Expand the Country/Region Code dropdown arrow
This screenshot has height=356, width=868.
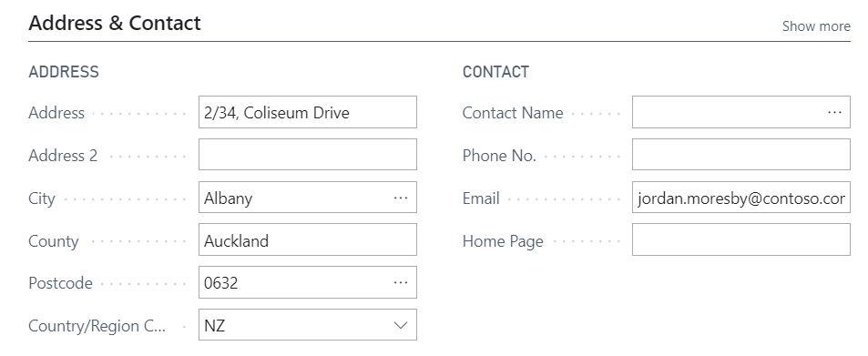(400, 325)
